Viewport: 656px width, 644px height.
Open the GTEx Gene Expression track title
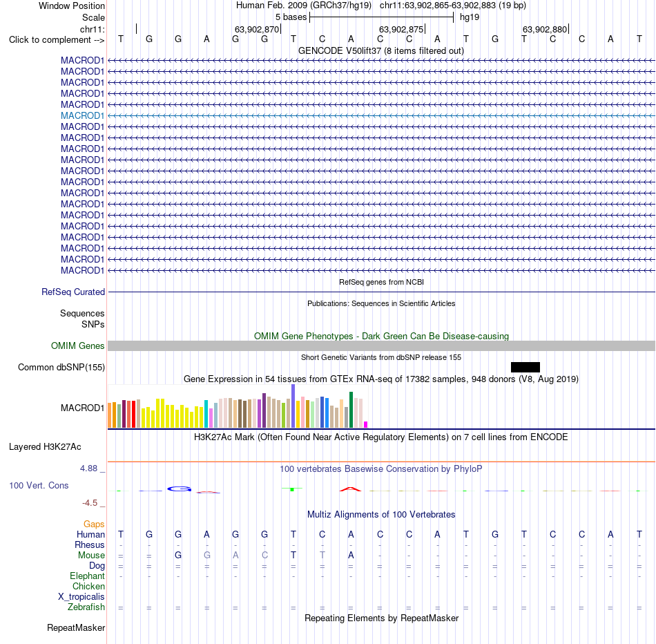pyautogui.click(x=381, y=379)
